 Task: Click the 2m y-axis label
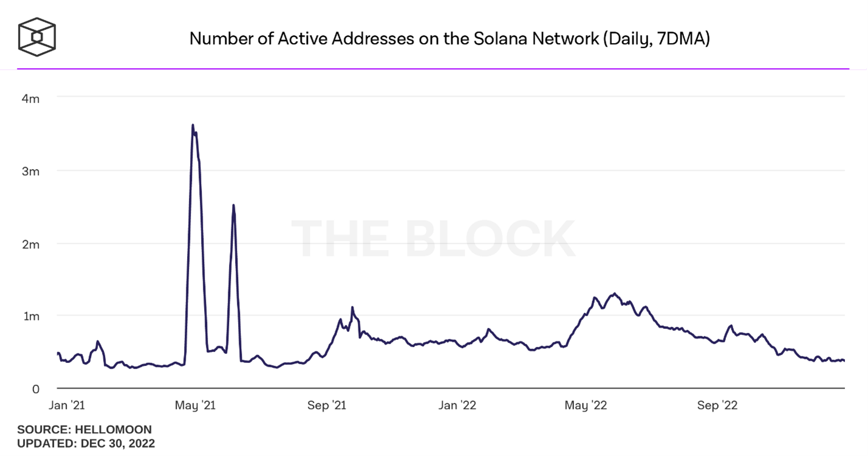point(31,244)
